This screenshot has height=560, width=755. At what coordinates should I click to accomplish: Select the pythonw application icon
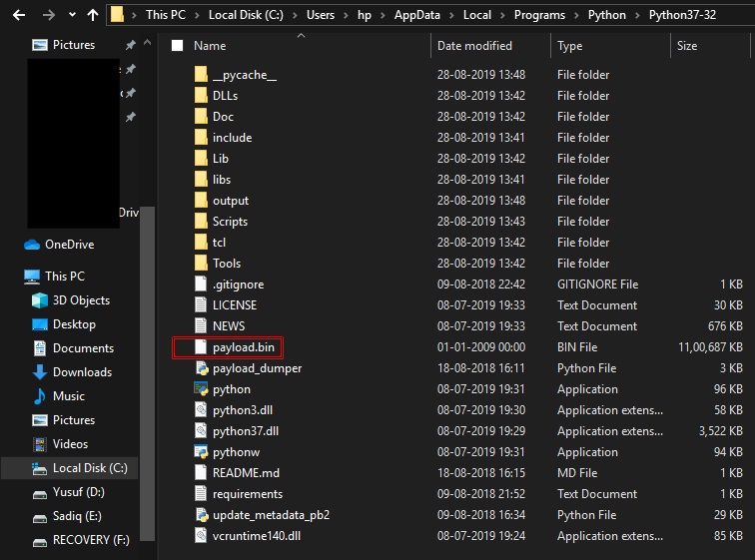201,452
